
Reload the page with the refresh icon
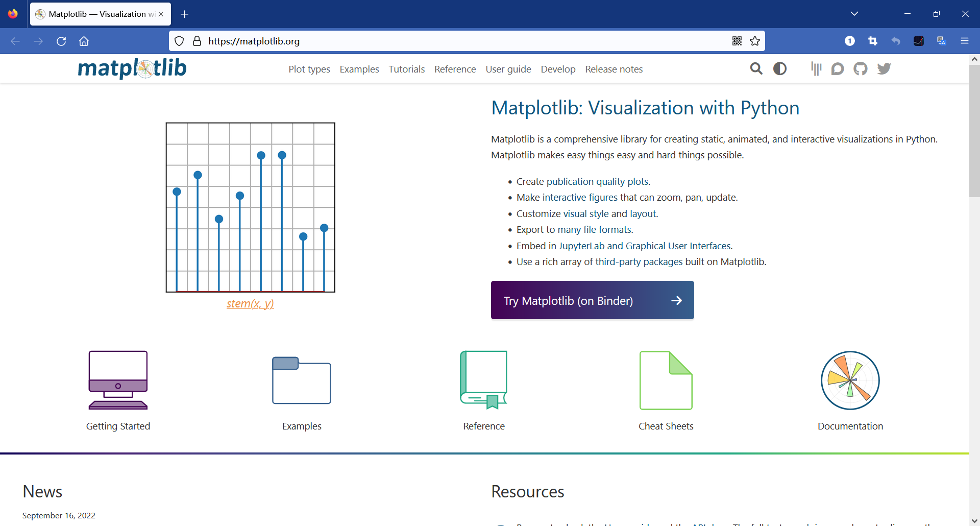pyautogui.click(x=61, y=41)
